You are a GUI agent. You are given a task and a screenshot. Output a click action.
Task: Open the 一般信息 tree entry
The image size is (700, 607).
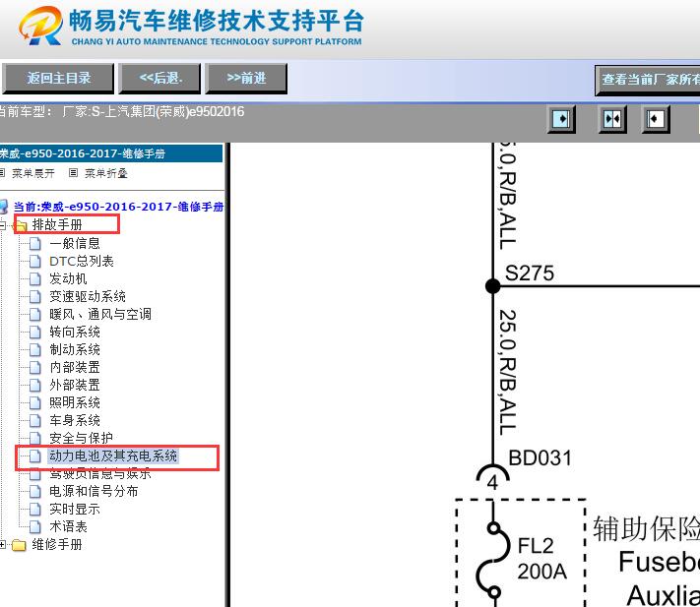[75, 243]
